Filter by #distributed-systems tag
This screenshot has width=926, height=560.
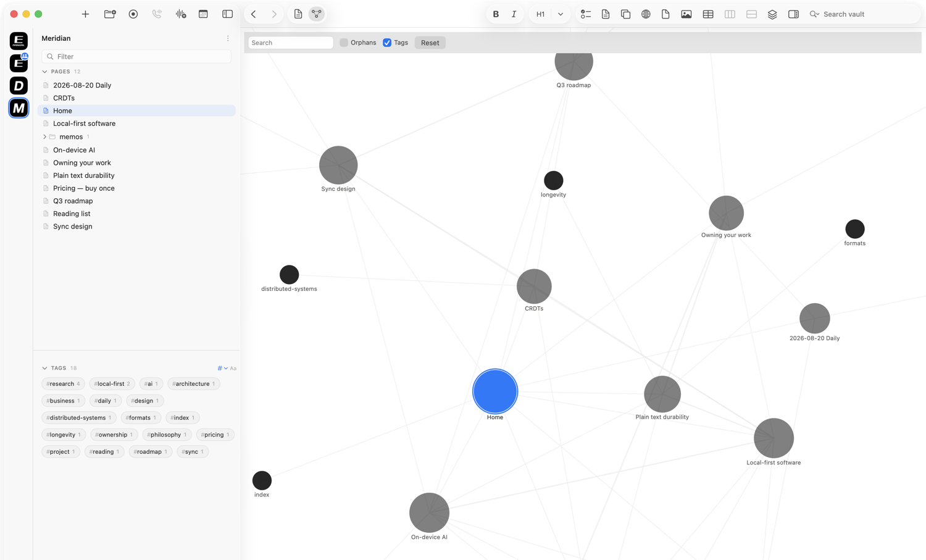pos(78,418)
